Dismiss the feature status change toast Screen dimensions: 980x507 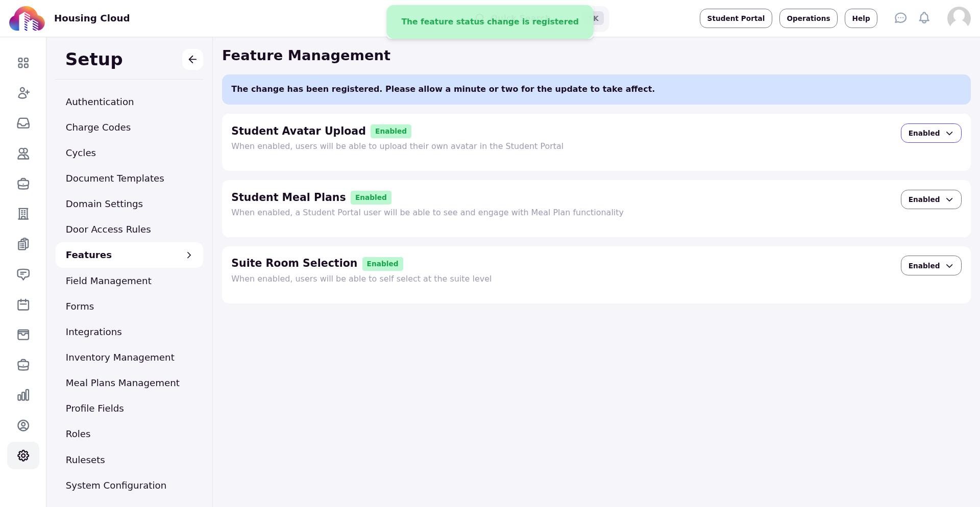click(x=489, y=22)
